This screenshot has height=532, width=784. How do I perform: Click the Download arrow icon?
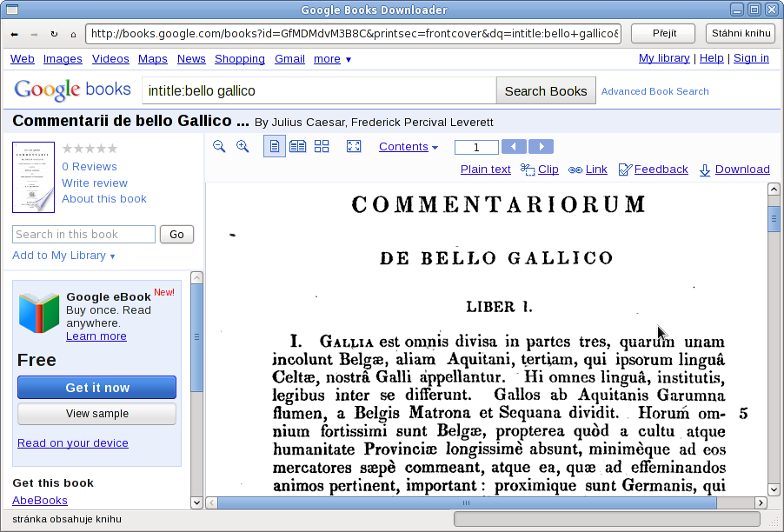pos(705,170)
